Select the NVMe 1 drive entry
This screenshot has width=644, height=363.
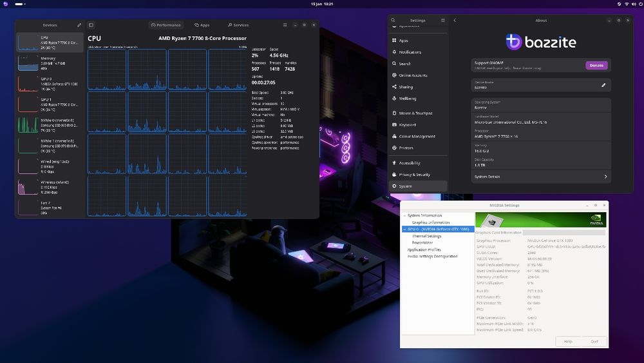point(50,146)
